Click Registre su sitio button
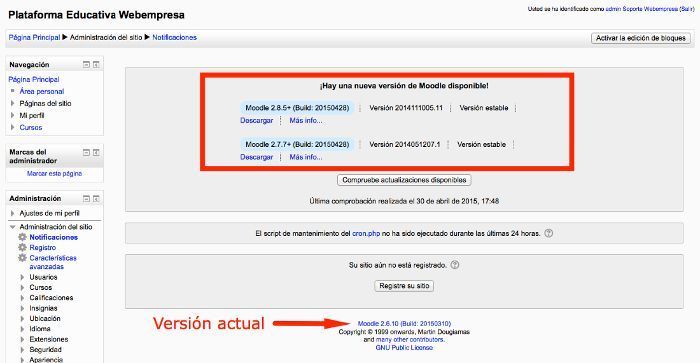 pos(404,286)
